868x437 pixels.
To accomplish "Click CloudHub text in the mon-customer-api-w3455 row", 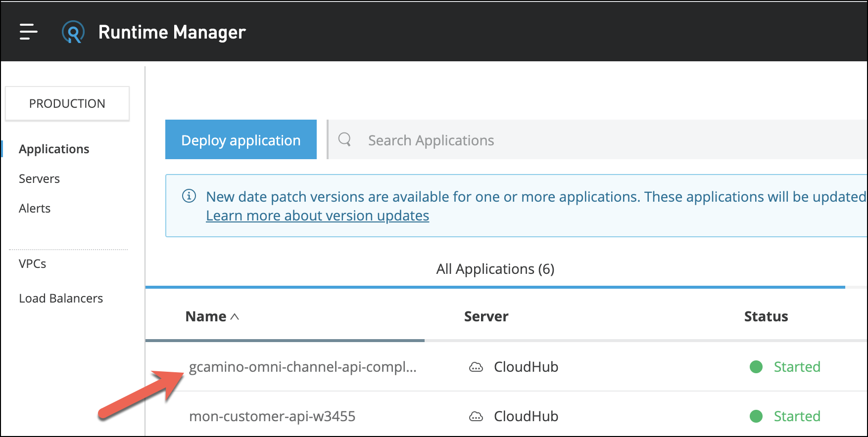I will click(526, 416).
